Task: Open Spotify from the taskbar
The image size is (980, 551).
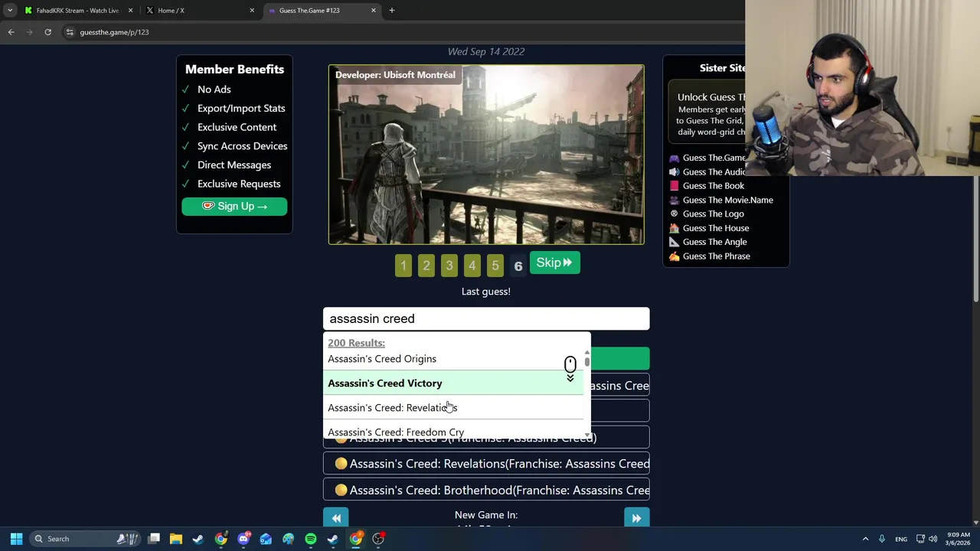Action: click(x=311, y=539)
